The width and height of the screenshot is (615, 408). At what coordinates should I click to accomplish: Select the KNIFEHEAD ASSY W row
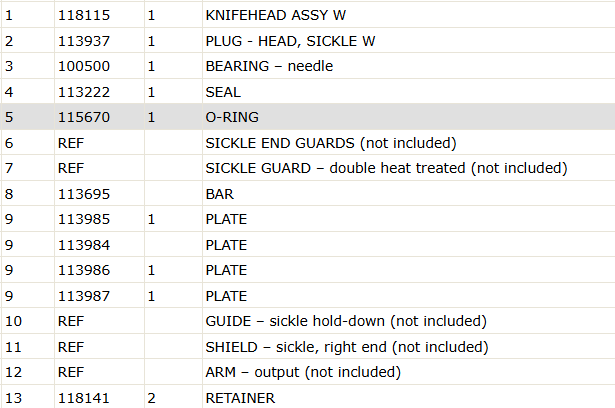pyautogui.click(x=308, y=15)
